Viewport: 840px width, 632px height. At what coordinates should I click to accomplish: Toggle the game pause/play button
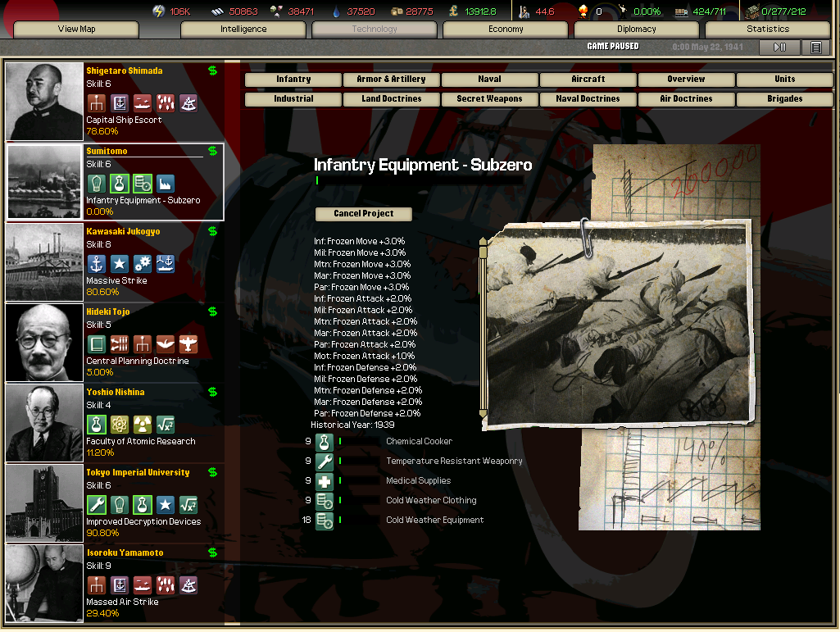(779, 48)
